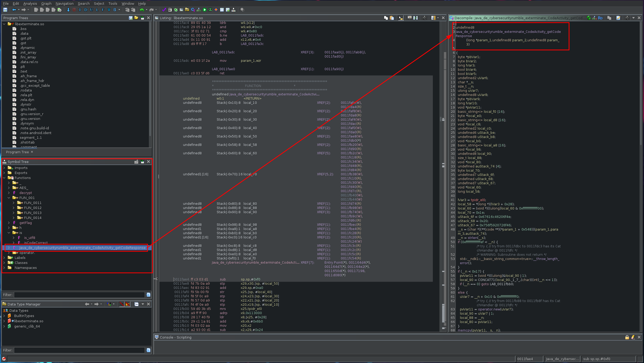Select the isCodeCorrect function

pos(36,243)
